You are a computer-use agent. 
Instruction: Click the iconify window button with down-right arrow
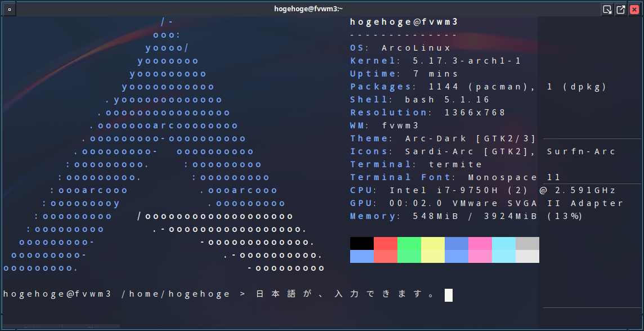click(x=607, y=10)
